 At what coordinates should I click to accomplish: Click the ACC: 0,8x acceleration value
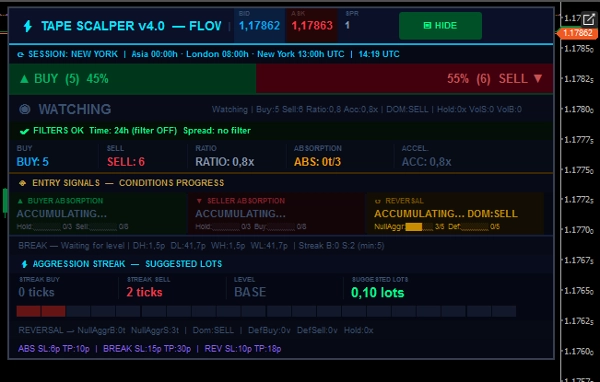click(426, 162)
